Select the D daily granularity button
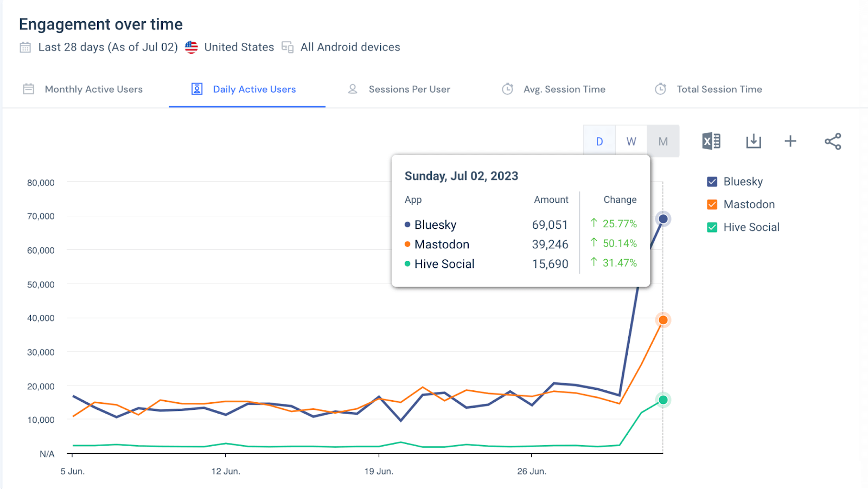The height and width of the screenshot is (489, 868). click(x=599, y=141)
